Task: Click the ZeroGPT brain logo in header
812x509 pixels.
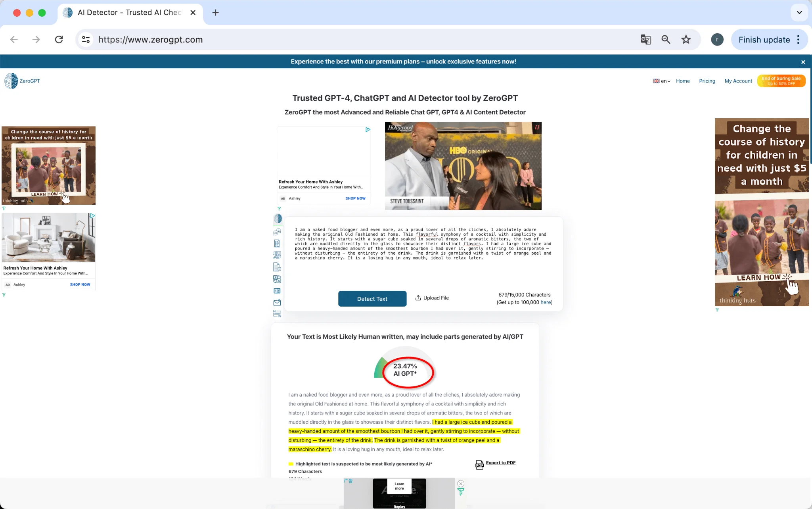Action: click(11, 81)
